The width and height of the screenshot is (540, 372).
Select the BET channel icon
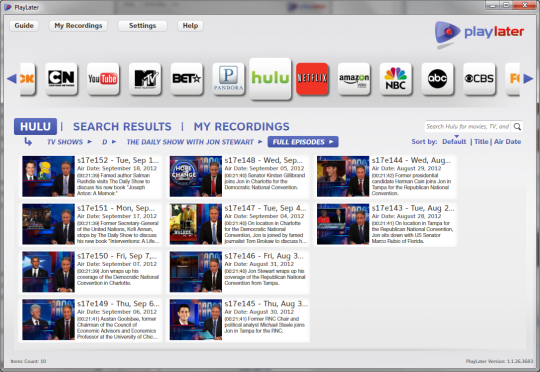coord(187,79)
